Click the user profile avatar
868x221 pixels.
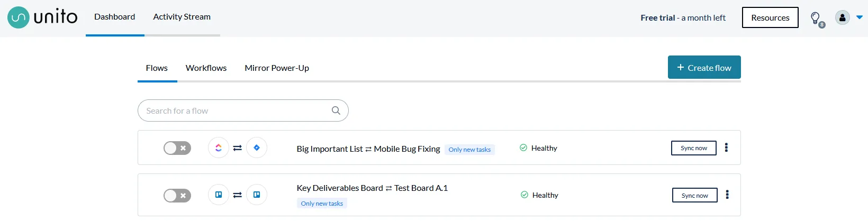point(842,17)
